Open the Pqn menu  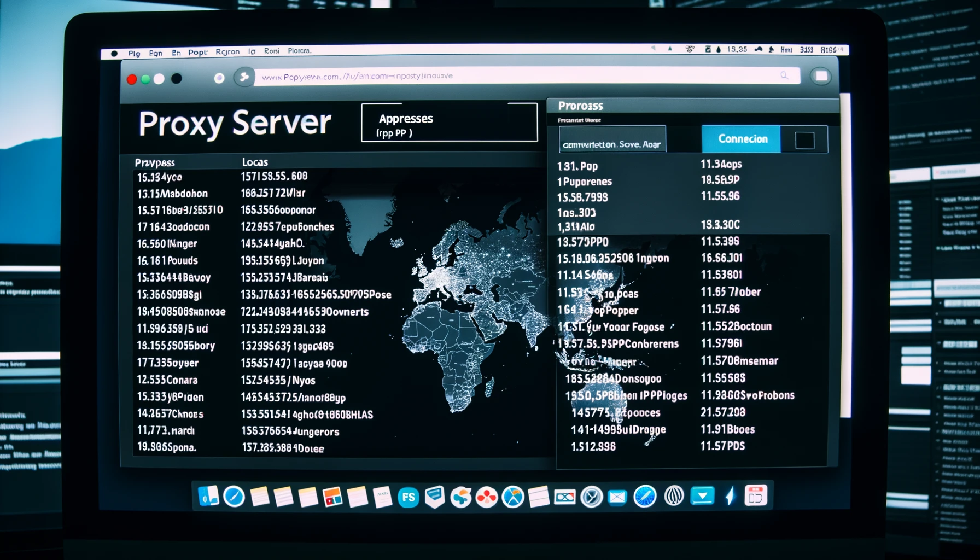coord(156,53)
